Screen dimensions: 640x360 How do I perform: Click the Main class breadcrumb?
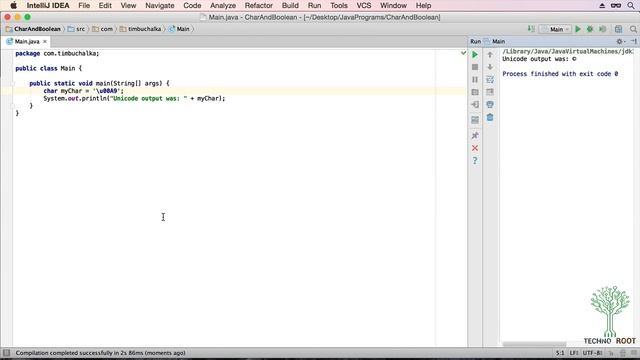pos(179,29)
